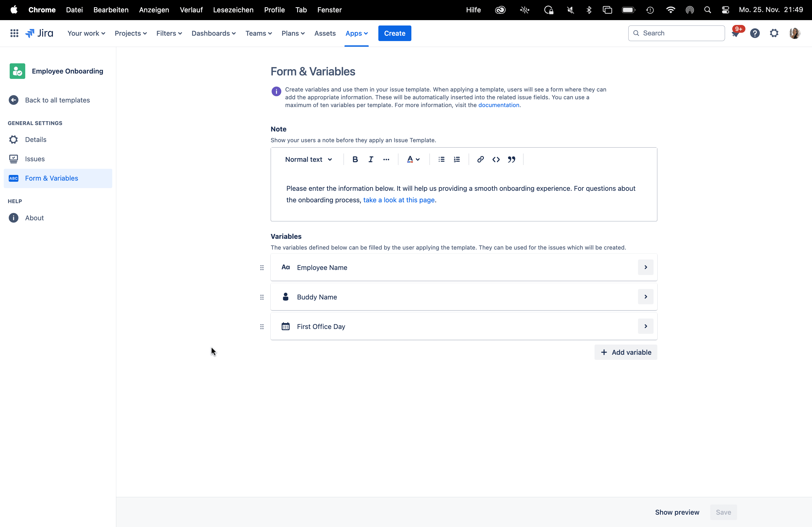
Task: Expand the First Office Day variable
Action: (645, 326)
